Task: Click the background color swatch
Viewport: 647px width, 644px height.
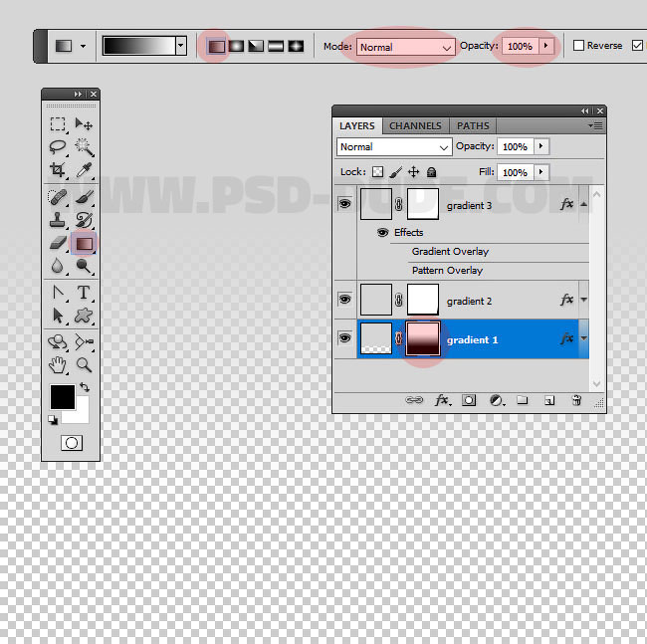Action: (82, 415)
